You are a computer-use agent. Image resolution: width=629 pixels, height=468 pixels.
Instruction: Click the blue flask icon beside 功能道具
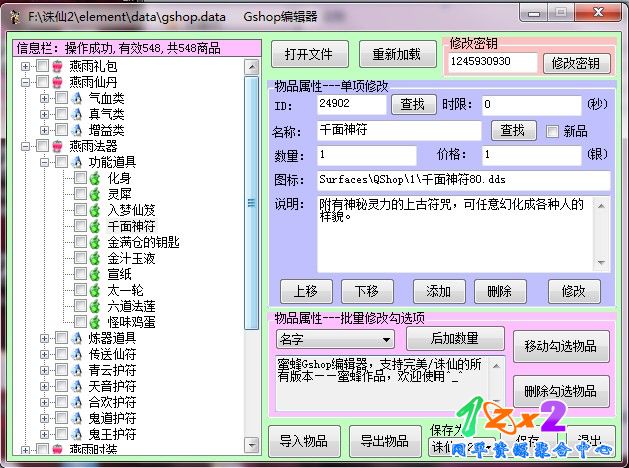pyautogui.click(x=76, y=162)
